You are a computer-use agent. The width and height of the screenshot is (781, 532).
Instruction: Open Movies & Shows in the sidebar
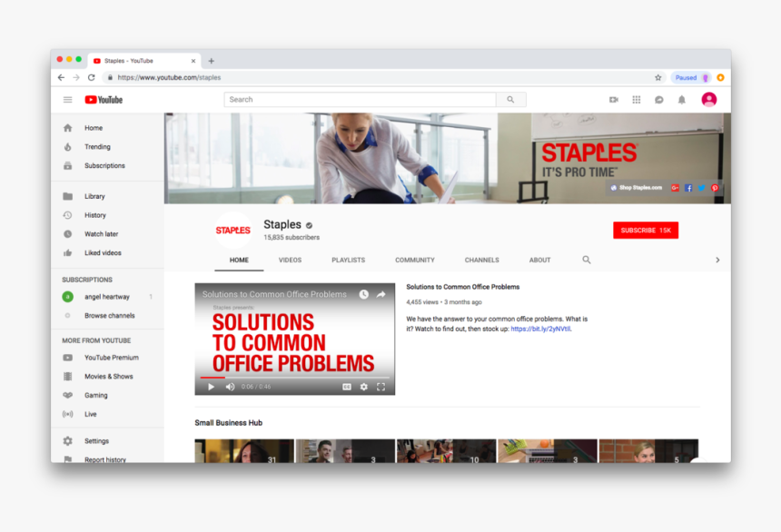click(107, 377)
